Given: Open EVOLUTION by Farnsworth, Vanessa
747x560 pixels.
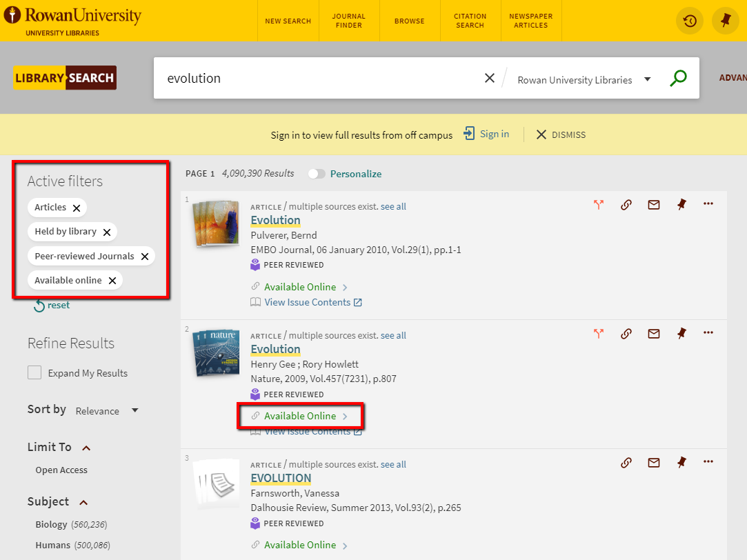Looking at the screenshot, I should tap(281, 478).
